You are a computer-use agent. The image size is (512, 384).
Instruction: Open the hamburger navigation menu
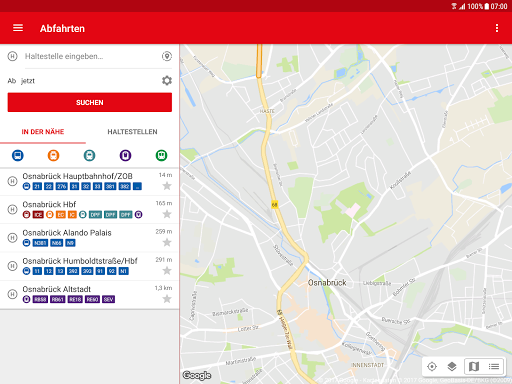18,28
